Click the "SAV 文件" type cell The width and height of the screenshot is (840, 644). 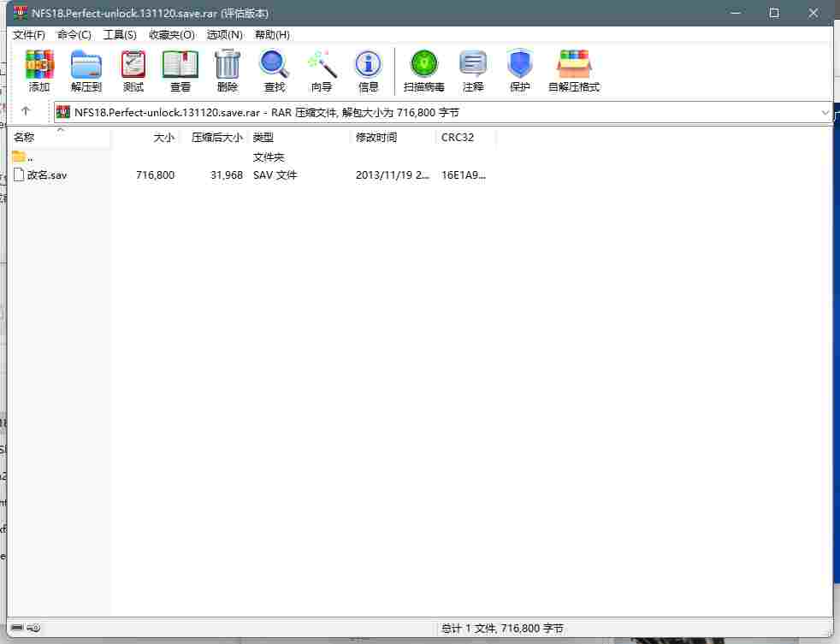275,175
